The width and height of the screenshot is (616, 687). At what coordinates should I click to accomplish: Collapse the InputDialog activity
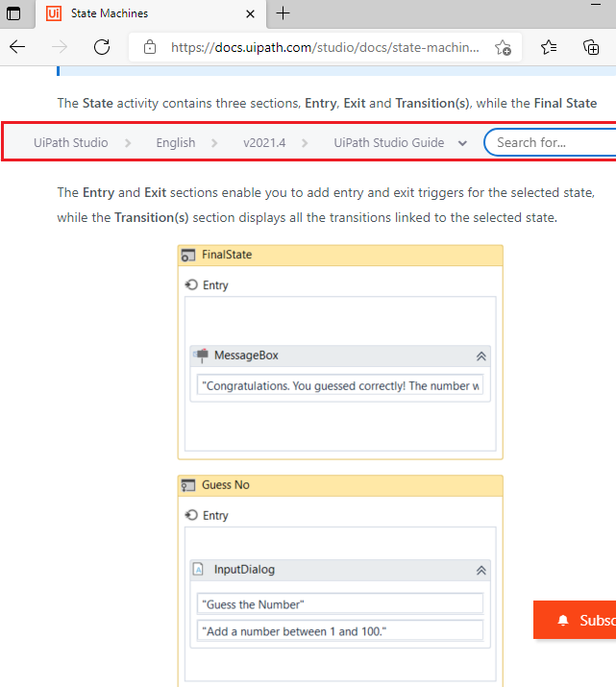pos(481,571)
